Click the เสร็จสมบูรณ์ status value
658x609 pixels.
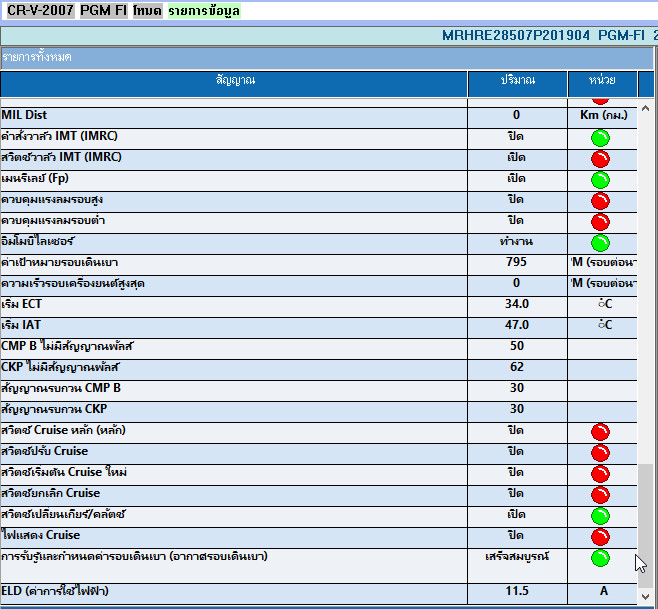[517, 557]
